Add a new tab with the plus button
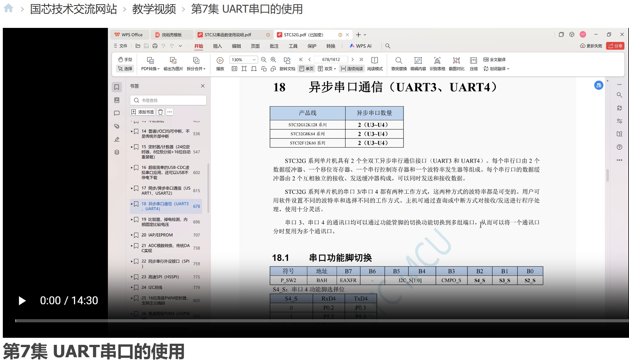This screenshot has height=364, width=629. coord(358,35)
